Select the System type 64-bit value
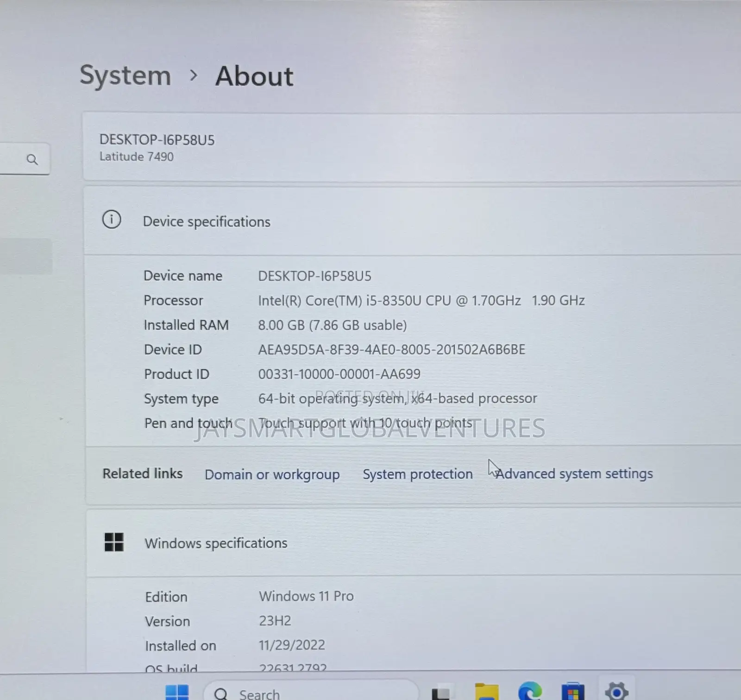Viewport: 741px width, 700px height. [x=398, y=398]
